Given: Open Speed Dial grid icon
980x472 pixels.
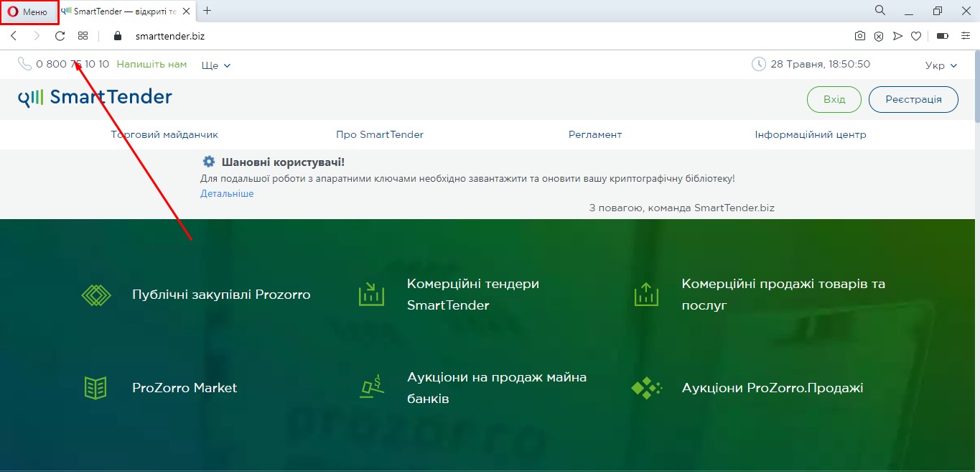Looking at the screenshot, I should click(x=83, y=36).
